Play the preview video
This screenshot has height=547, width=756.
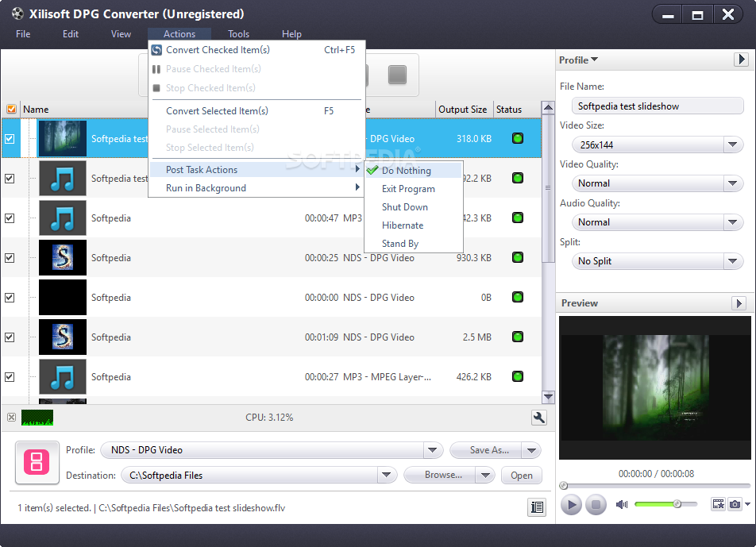(571, 505)
